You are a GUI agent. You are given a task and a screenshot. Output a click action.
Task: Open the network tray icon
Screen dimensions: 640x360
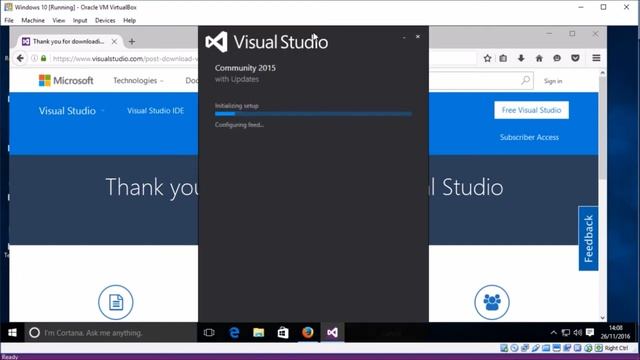coord(566,333)
